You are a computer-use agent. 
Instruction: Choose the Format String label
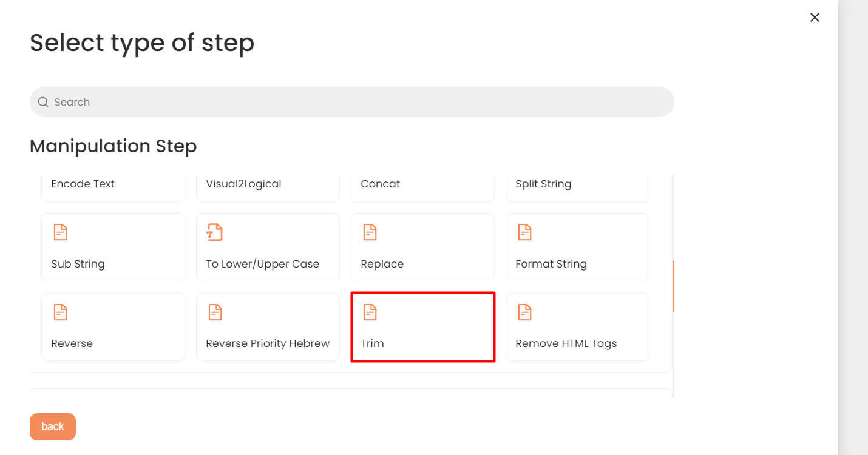tap(551, 264)
